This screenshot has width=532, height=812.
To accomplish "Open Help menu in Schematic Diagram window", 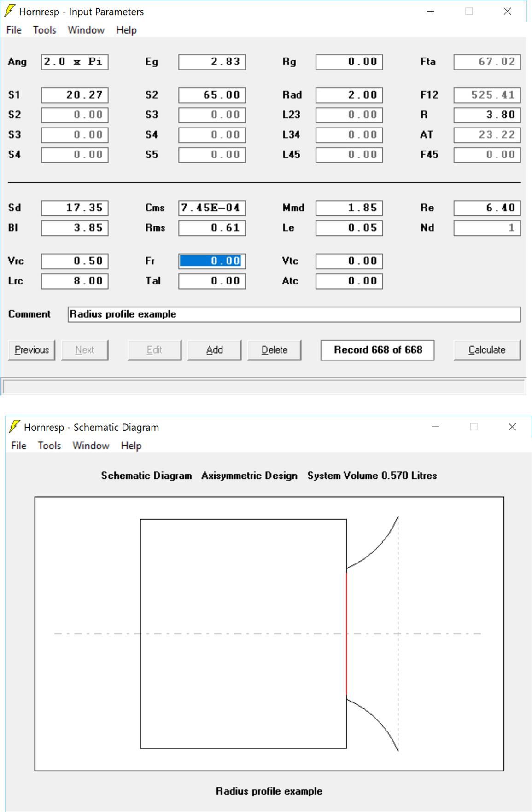I will [x=131, y=446].
